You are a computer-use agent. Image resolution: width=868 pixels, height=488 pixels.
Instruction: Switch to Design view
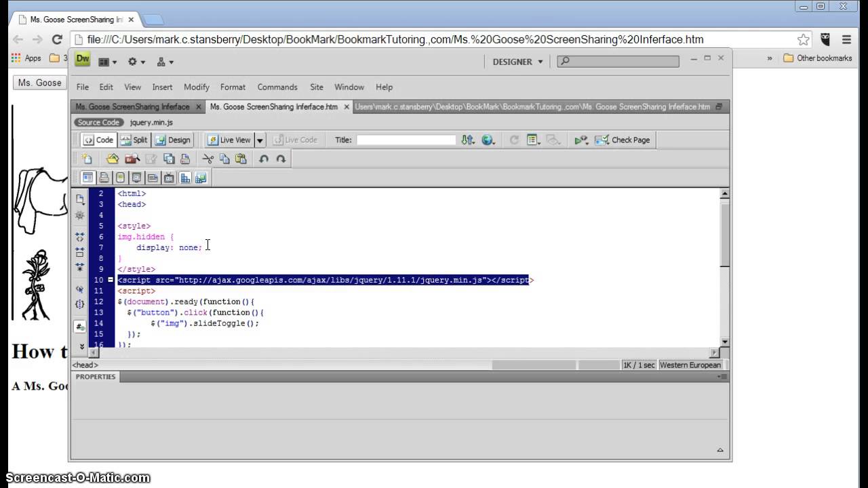point(172,140)
